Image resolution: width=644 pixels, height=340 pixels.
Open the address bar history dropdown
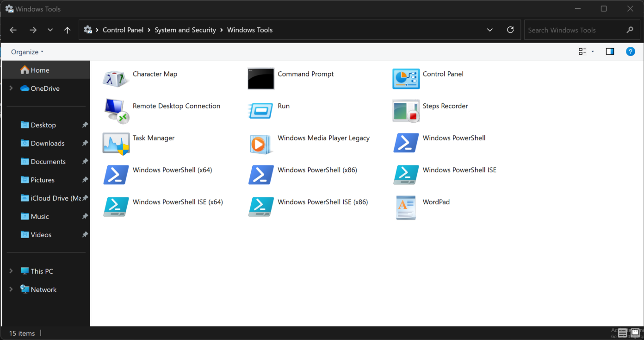tap(489, 30)
